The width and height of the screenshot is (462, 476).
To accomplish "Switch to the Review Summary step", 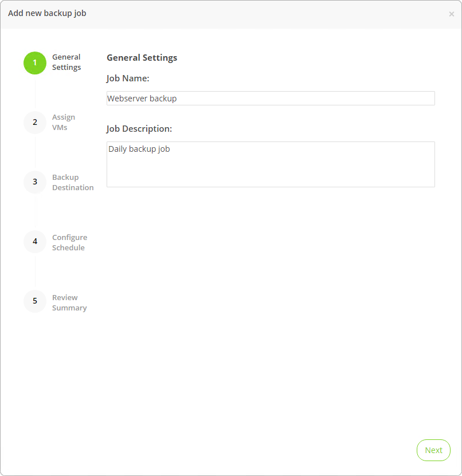I will pyautogui.click(x=69, y=303).
